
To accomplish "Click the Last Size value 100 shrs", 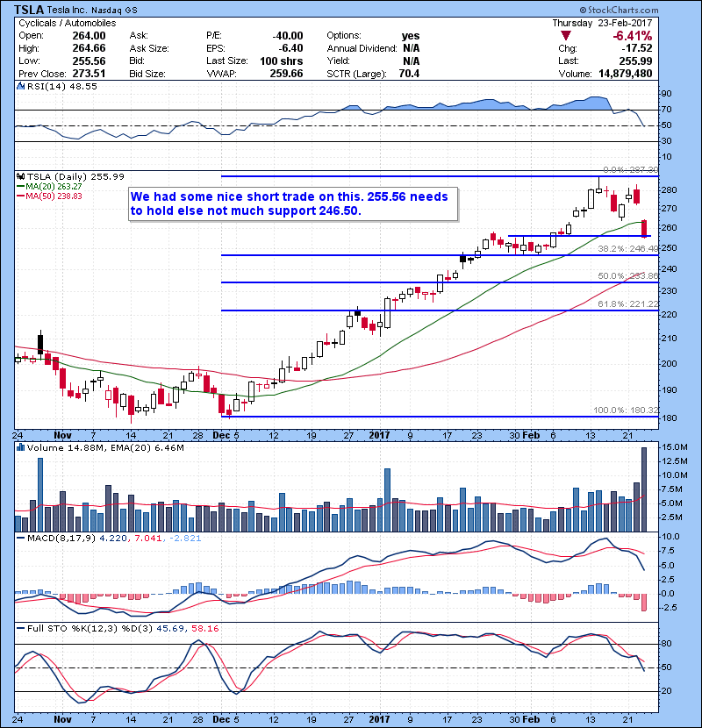I will point(281,61).
